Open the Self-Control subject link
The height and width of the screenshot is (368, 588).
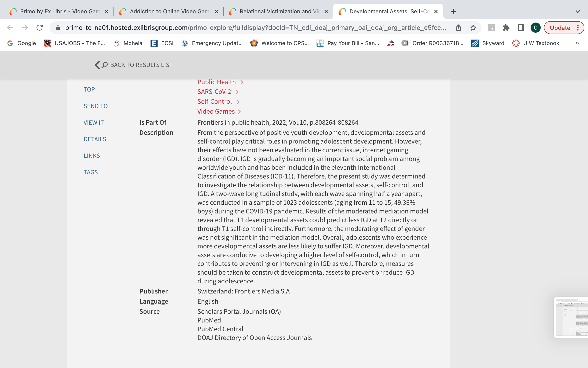[215, 101]
